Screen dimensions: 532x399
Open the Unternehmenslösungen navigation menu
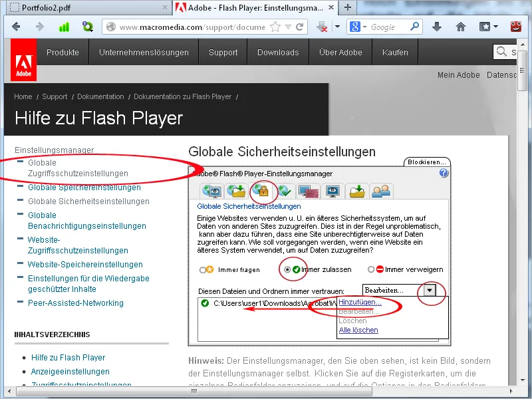(x=144, y=53)
